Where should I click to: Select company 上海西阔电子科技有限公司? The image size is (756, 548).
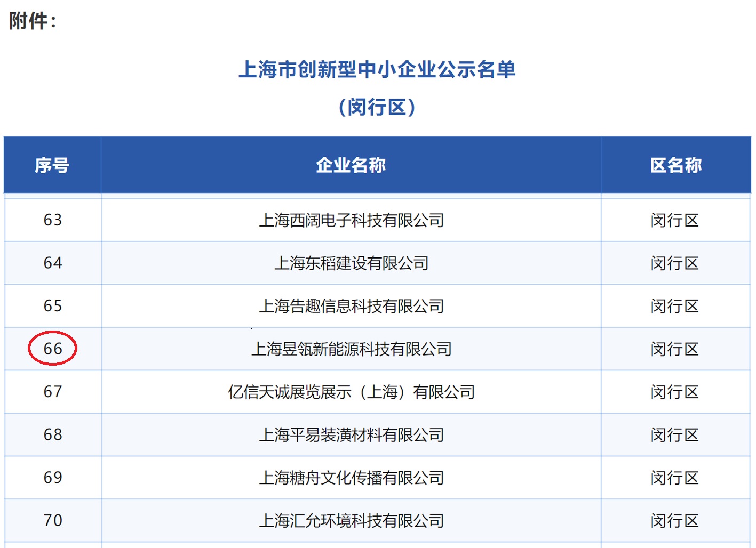[352, 220]
